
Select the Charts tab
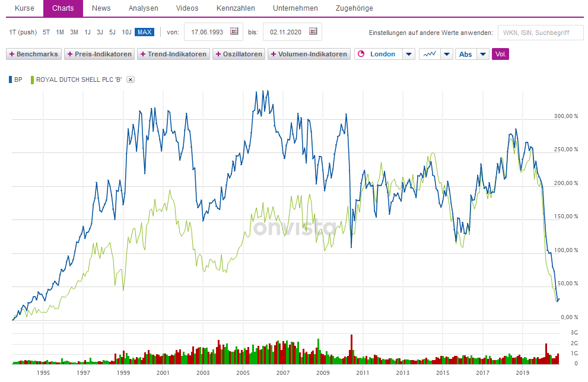(x=63, y=8)
